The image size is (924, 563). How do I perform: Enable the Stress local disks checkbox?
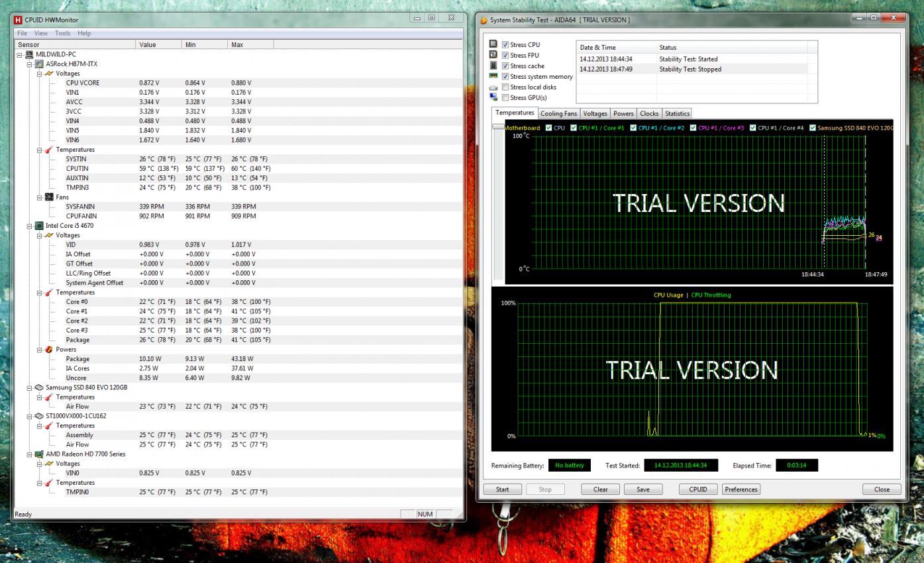505,87
